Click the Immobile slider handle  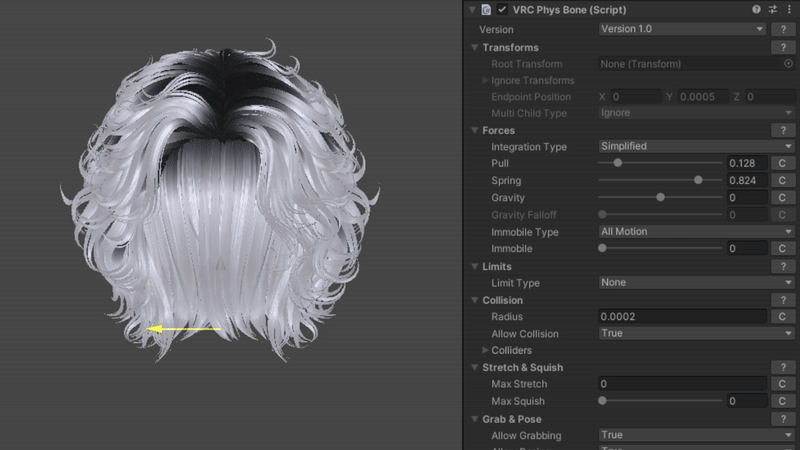603,248
